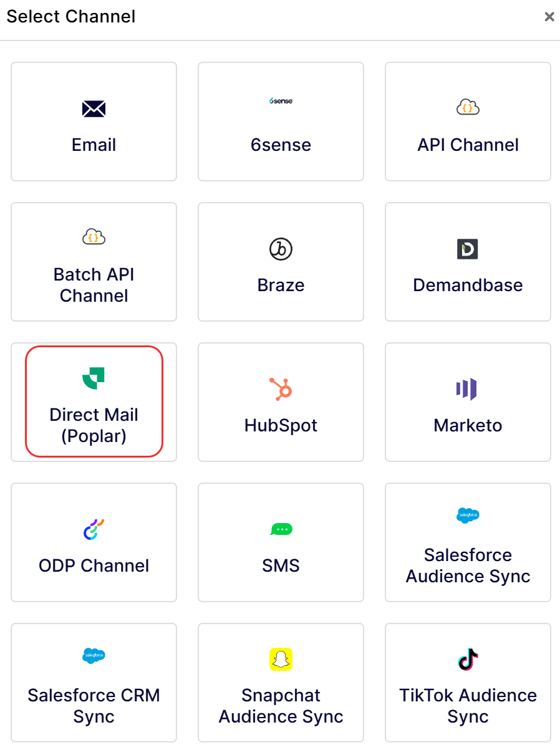
Task: Select the HubSpot sprocket icon
Action: coord(281,389)
